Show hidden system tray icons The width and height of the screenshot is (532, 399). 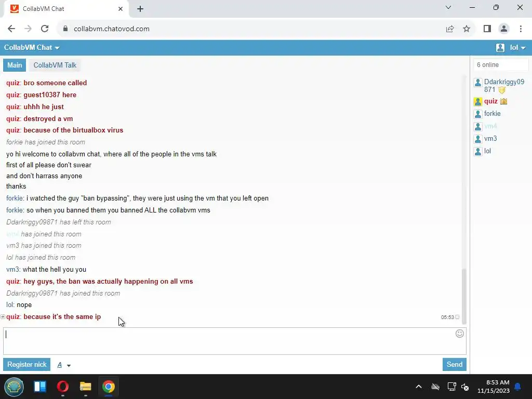point(419,387)
